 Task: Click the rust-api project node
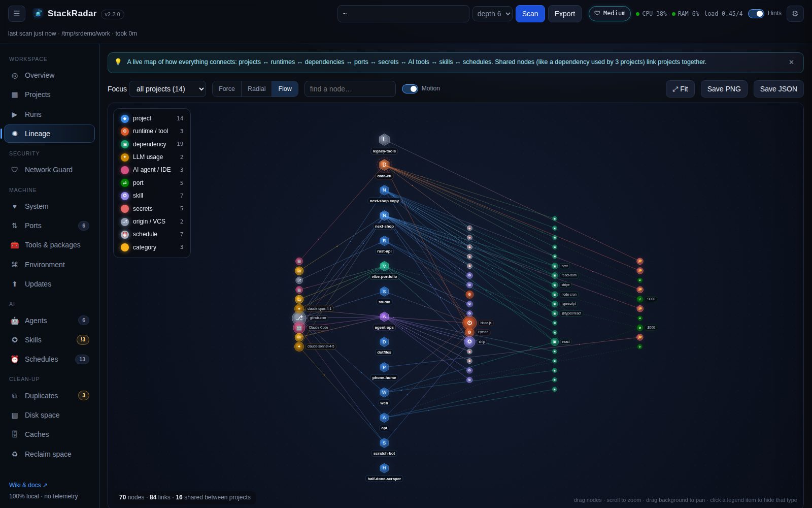(x=384, y=241)
